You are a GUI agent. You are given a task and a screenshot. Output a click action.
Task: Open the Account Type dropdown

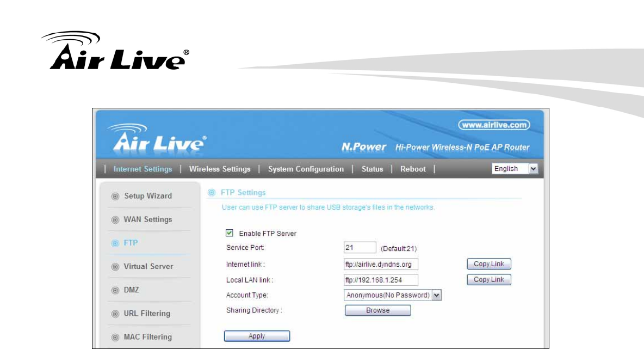393,295
